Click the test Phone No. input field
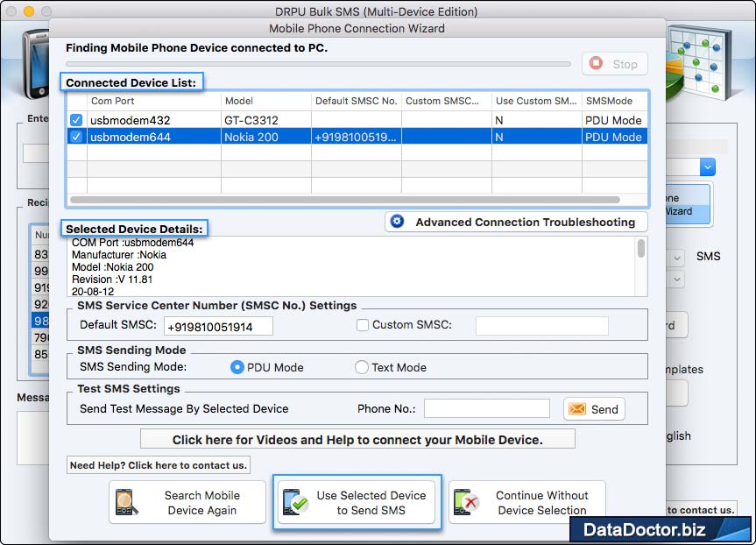 [x=487, y=408]
